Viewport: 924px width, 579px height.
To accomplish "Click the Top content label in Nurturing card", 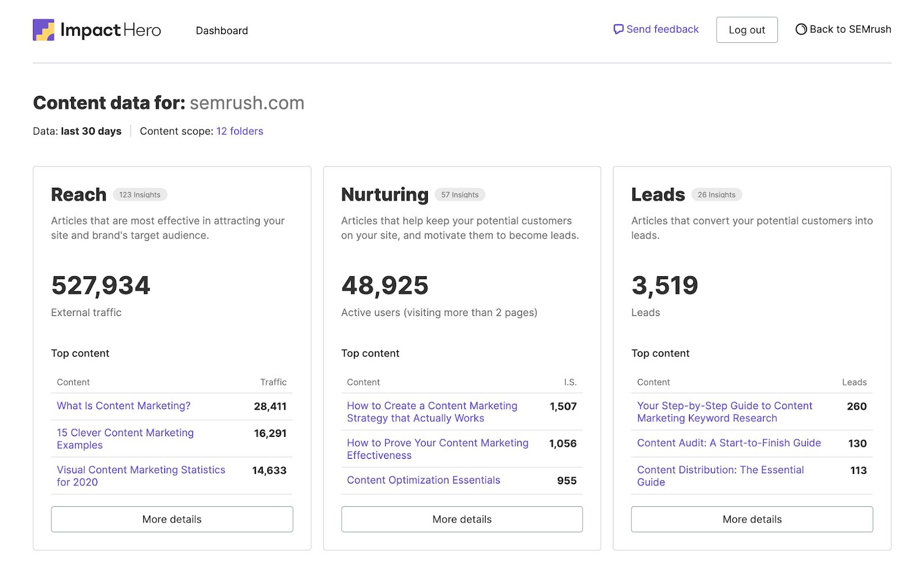I will pyautogui.click(x=370, y=354).
